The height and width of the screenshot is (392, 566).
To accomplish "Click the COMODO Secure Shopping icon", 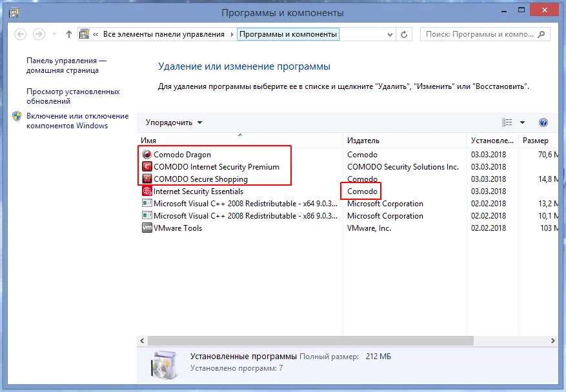I will (x=147, y=179).
